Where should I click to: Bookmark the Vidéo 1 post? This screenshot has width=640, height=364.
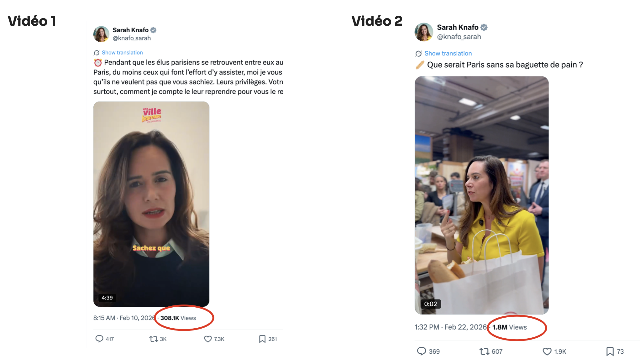click(262, 339)
